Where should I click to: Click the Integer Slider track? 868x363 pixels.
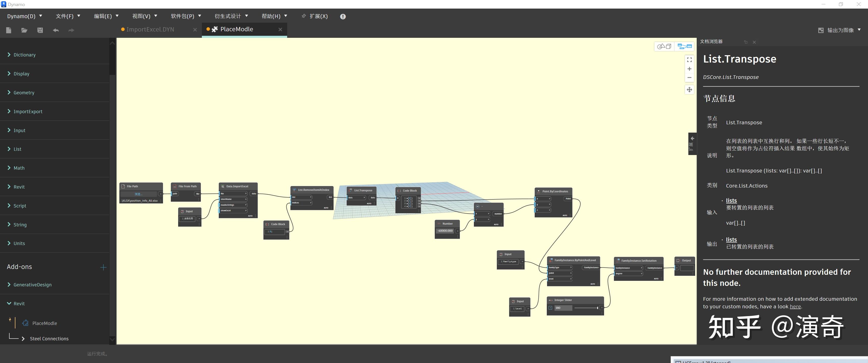(586, 308)
